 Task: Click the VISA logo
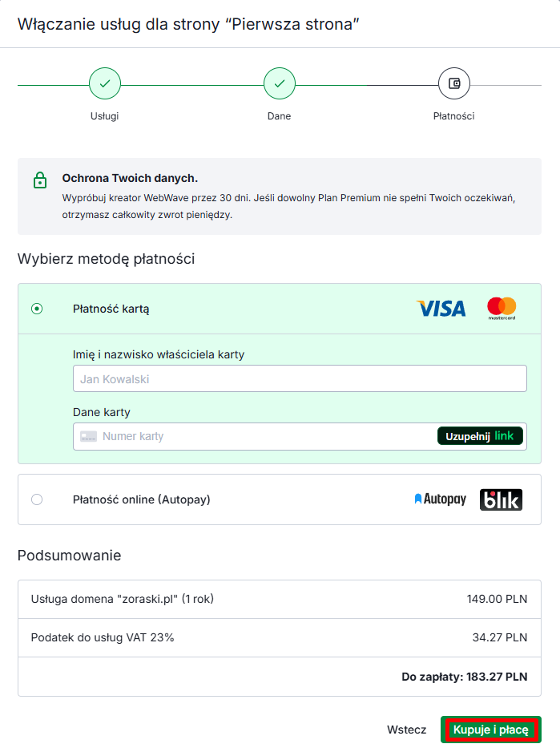pos(441,309)
